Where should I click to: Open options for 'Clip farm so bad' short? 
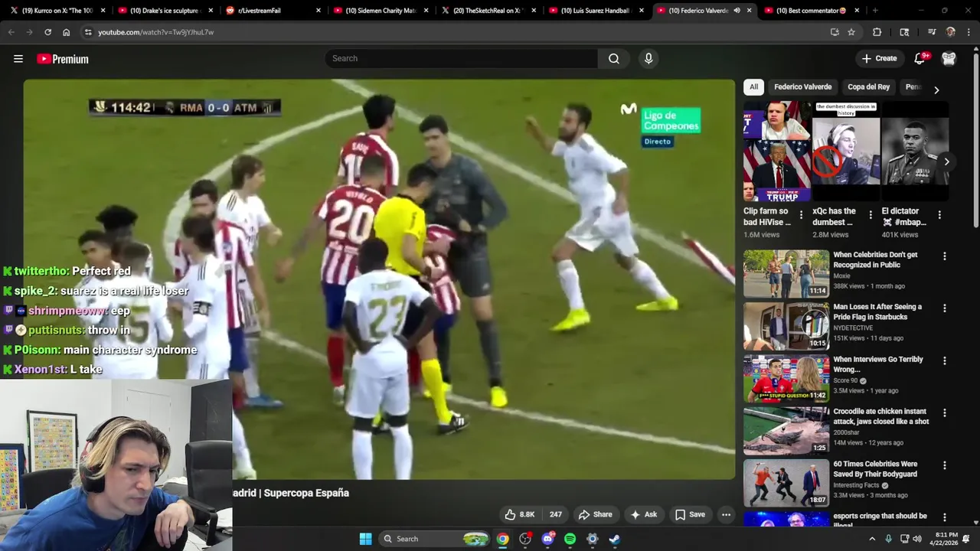tap(802, 215)
